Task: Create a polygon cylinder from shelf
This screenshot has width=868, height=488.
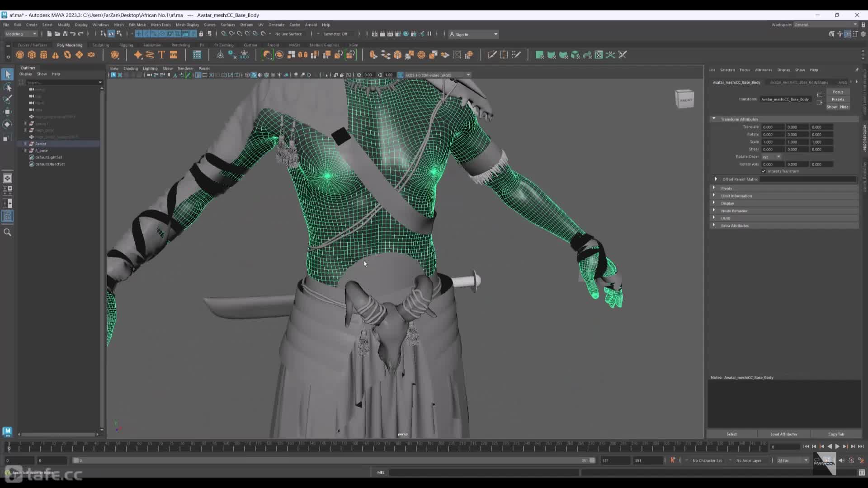Action: click(44, 55)
